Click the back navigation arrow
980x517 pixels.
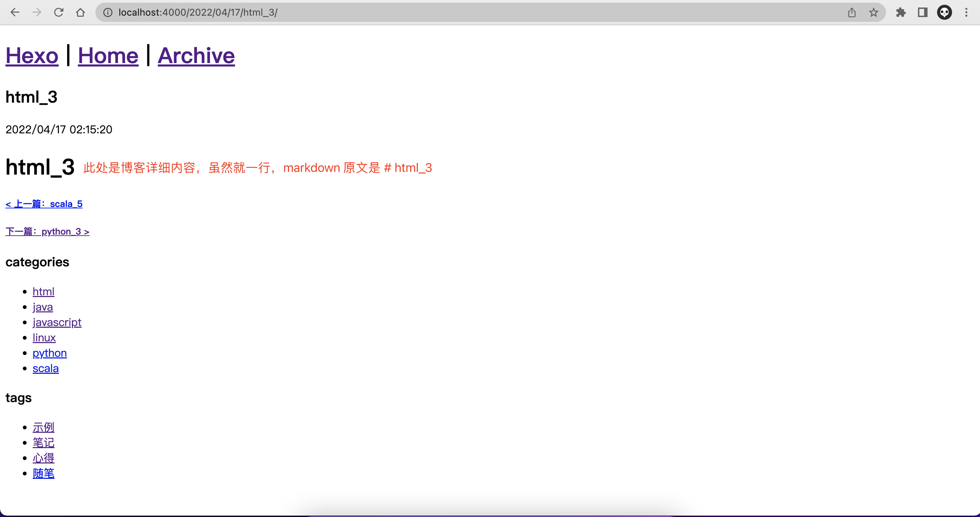tap(15, 12)
